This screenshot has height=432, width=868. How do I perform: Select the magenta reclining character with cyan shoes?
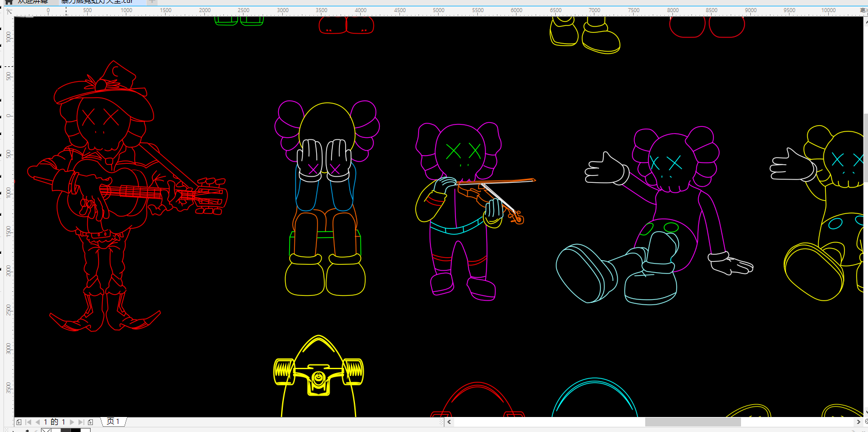click(655, 216)
